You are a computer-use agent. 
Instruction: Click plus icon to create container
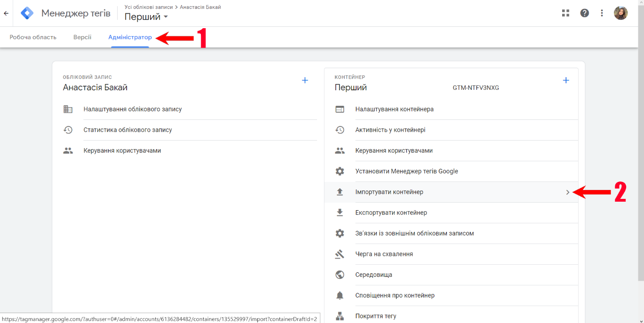coord(566,80)
